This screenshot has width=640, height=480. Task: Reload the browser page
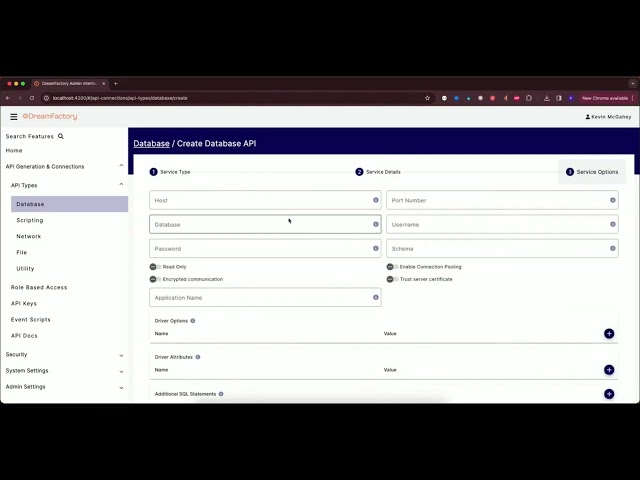[x=32, y=98]
